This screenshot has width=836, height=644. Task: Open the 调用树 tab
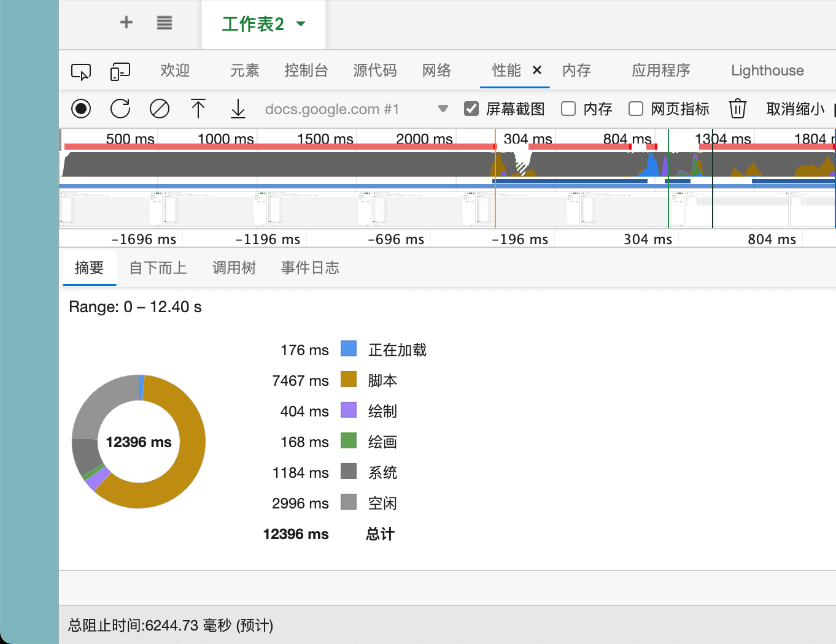click(x=234, y=268)
